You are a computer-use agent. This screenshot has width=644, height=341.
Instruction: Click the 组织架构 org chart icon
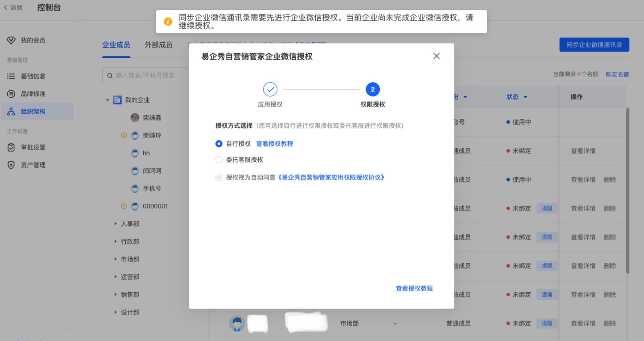(x=11, y=111)
